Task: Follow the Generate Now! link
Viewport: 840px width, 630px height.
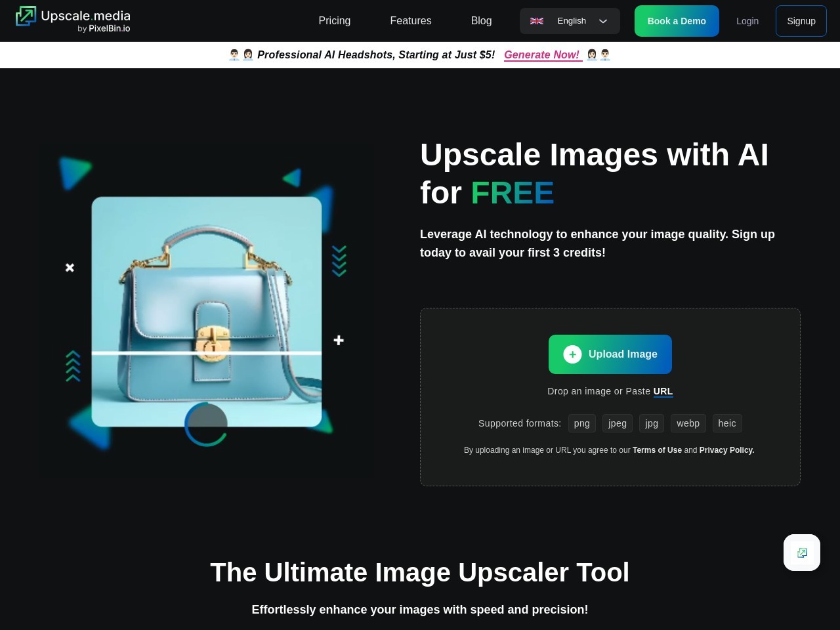Action: click(x=542, y=55)
